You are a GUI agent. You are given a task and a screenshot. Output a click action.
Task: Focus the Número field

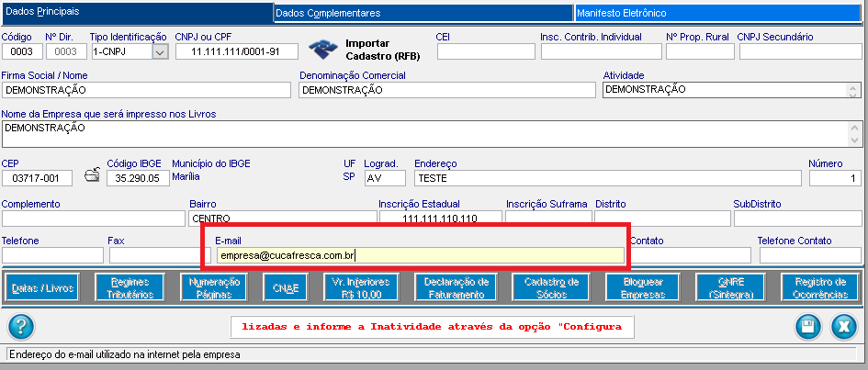pos(835,178)
